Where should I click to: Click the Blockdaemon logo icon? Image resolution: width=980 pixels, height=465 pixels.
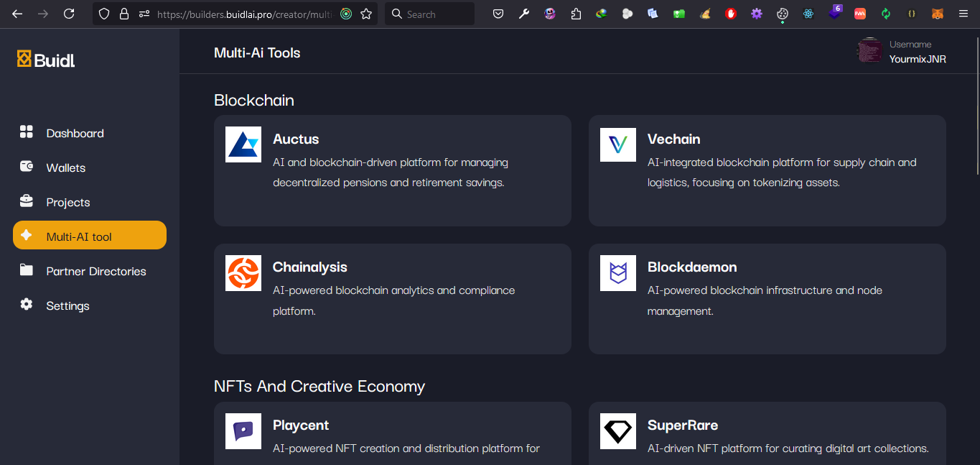(x=617, y=273)
